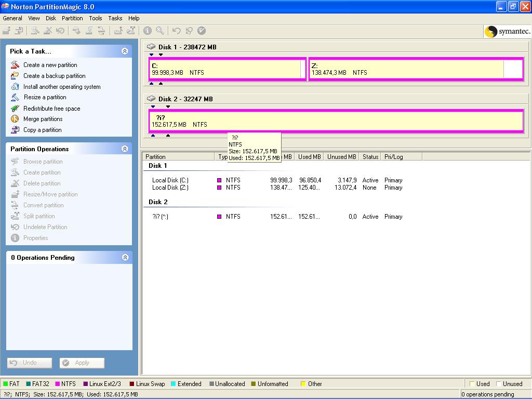Click the Unused MB column header

coord(342,157)
